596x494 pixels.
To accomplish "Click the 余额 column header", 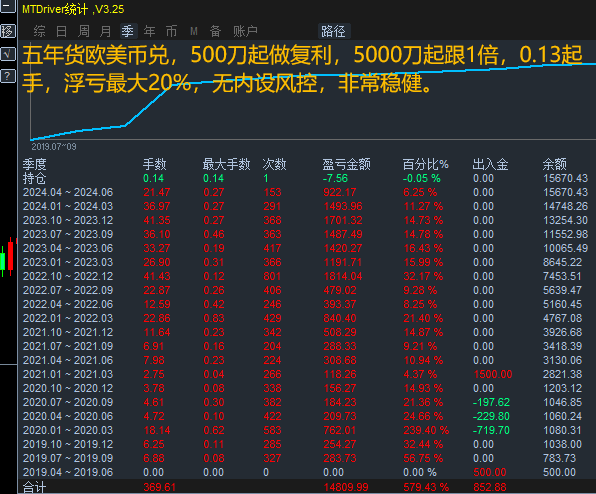I will point(555,164).
